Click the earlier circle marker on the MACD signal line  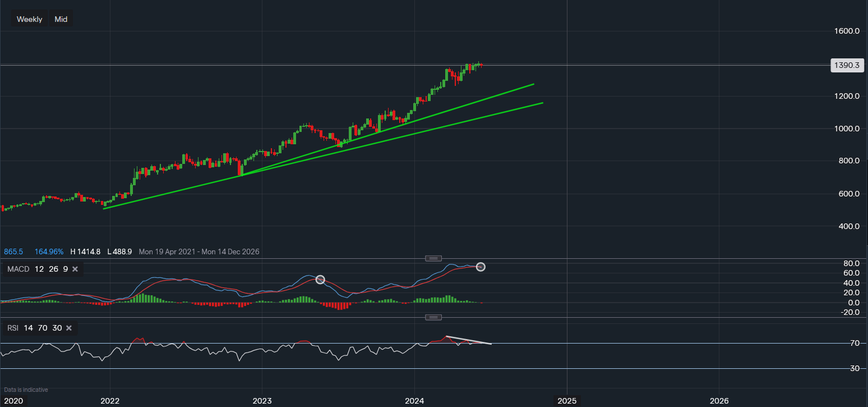320,279
